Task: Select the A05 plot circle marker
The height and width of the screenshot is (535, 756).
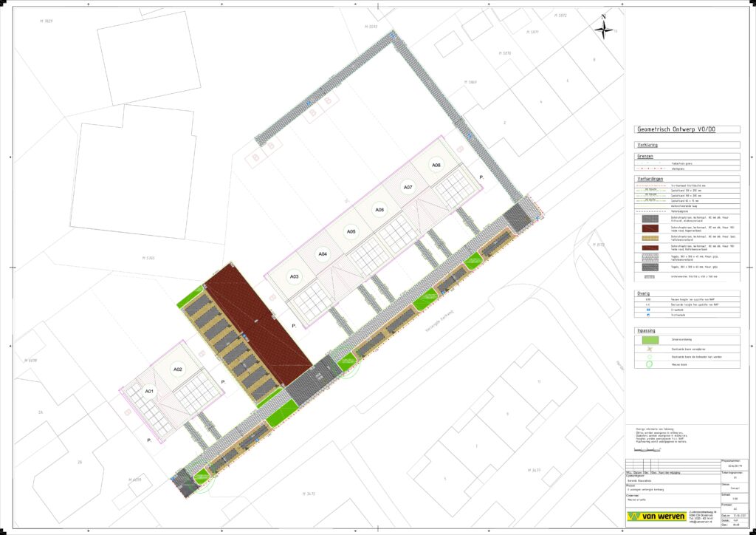Action: pyautogui.click(x=351, y=232)
